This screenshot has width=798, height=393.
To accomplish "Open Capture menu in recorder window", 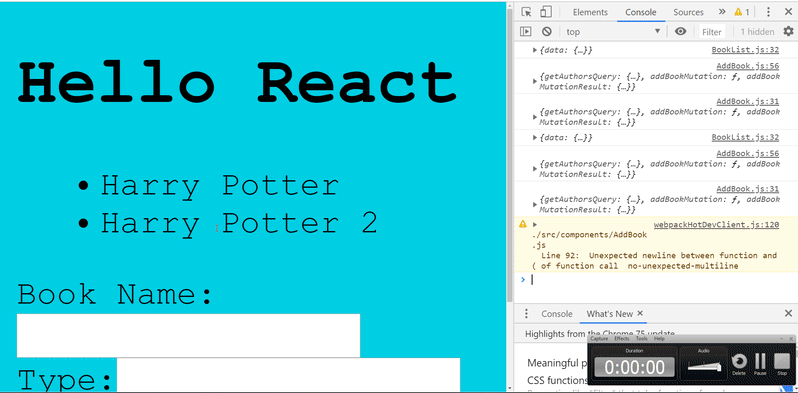I will (x=599, y=339).
